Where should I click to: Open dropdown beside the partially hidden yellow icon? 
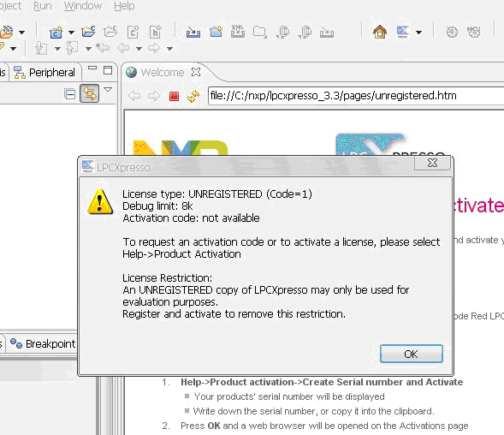(13, 49)
